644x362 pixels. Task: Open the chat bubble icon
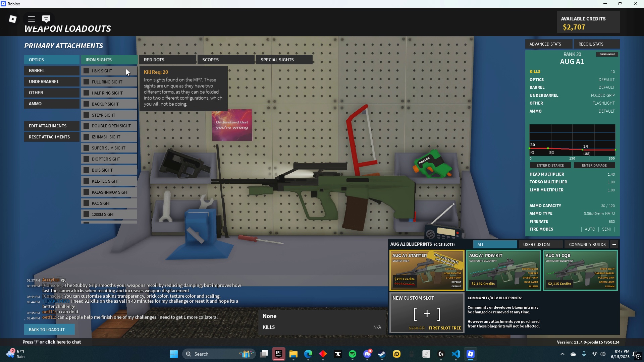(x=46, y=19)
